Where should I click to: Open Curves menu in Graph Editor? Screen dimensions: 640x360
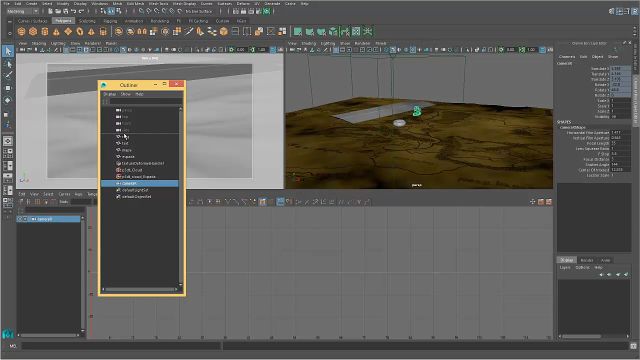click(x=64, y=194)
